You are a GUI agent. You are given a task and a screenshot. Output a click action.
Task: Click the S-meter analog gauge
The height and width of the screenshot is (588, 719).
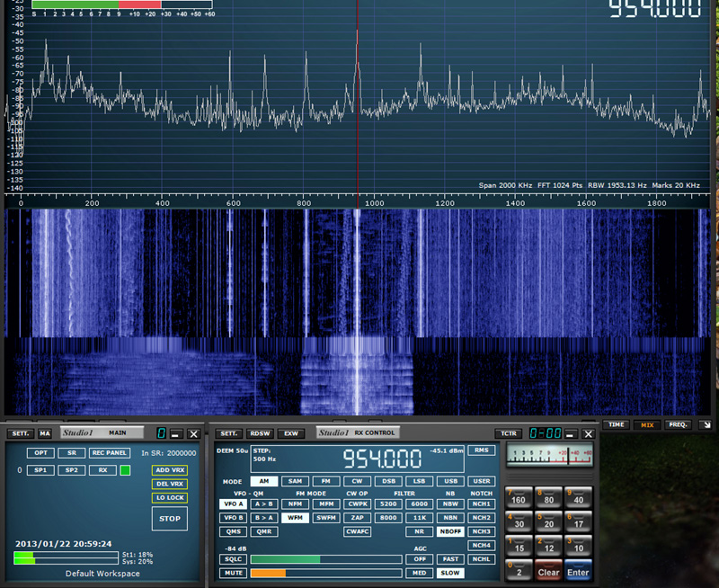[549, 455]
